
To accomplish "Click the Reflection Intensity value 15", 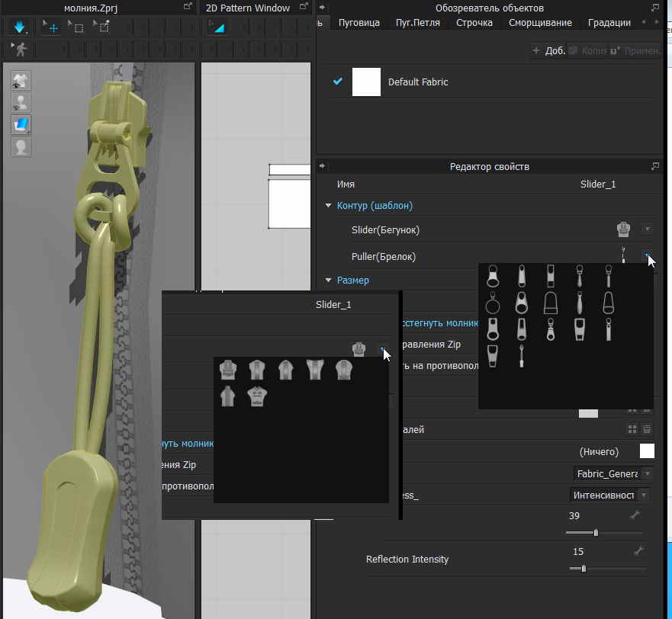I will click(578, 551).
